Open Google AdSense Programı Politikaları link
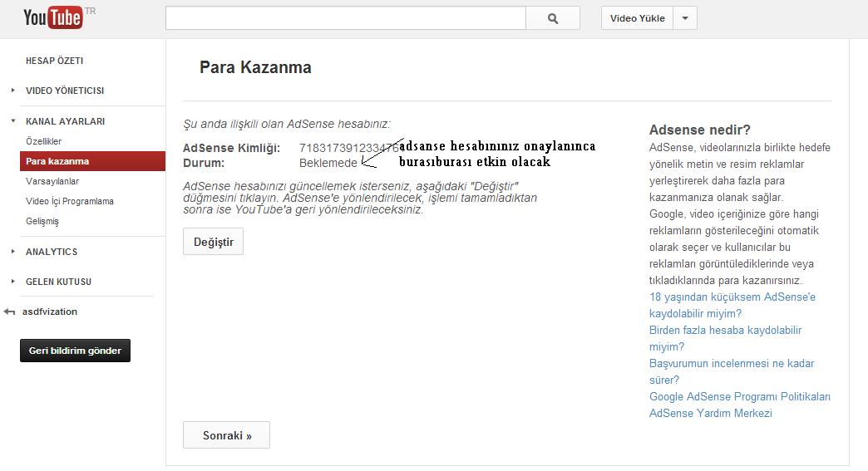Viewport: 868px width, 471px height. click(x=740, y=396)
